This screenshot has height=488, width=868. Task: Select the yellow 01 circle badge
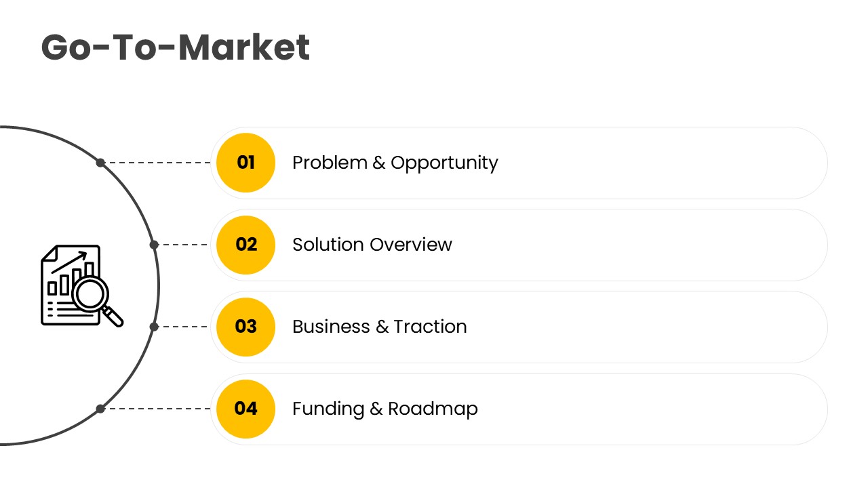pos(245,163)
